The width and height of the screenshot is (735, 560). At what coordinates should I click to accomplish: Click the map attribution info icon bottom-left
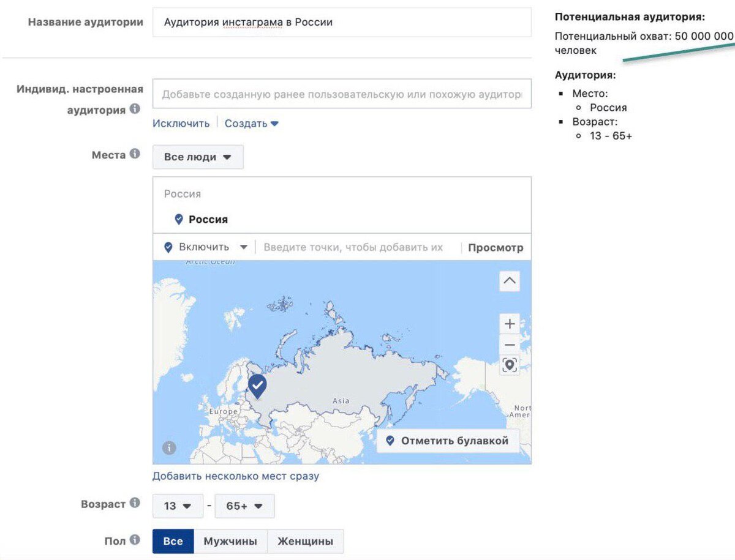point(168,449)
